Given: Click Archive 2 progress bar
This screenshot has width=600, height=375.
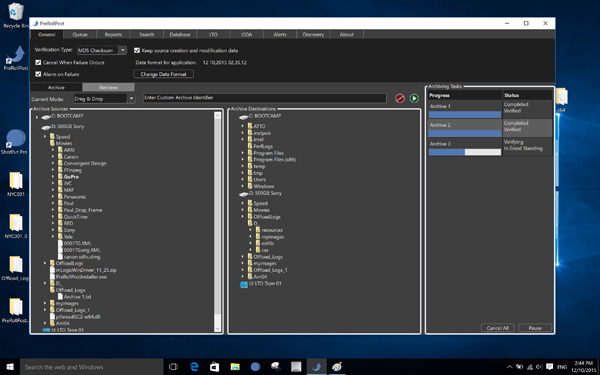Looking at the screenshot, I should [x=465, y=133].
